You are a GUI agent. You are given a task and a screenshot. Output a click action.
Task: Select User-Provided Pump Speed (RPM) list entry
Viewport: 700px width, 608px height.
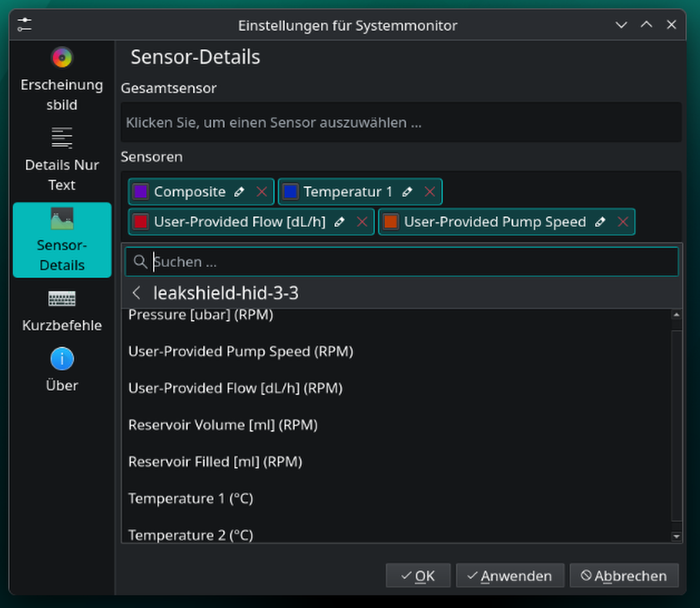click(397, 352)
